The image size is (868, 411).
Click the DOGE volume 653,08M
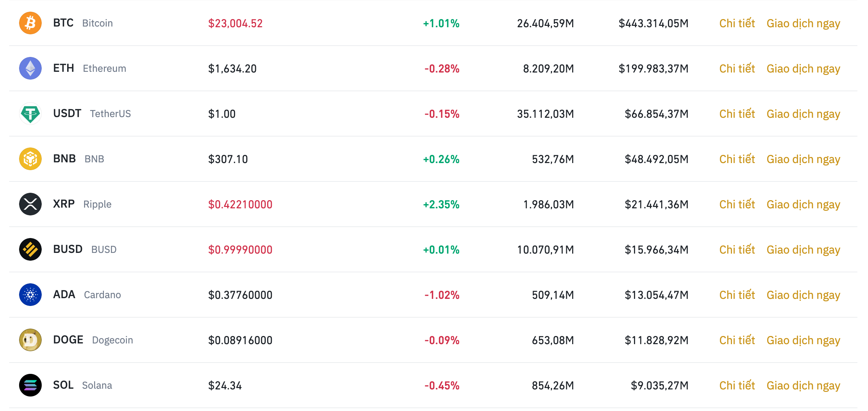click(553, 340)
